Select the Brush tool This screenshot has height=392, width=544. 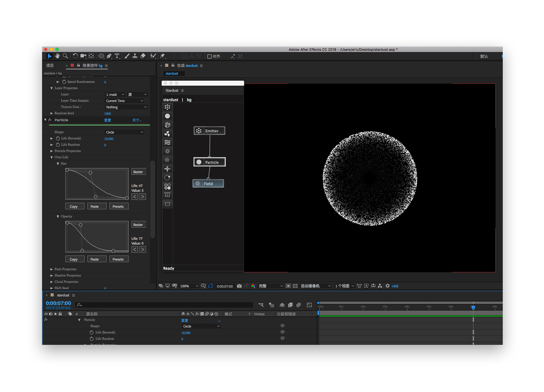click(x=127, y=56)
